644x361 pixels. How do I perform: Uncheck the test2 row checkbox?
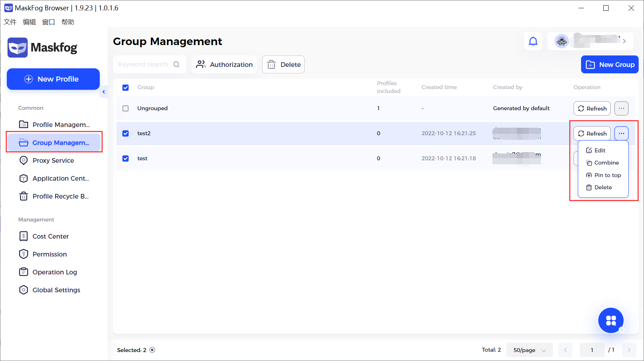(x=126, y=133)
